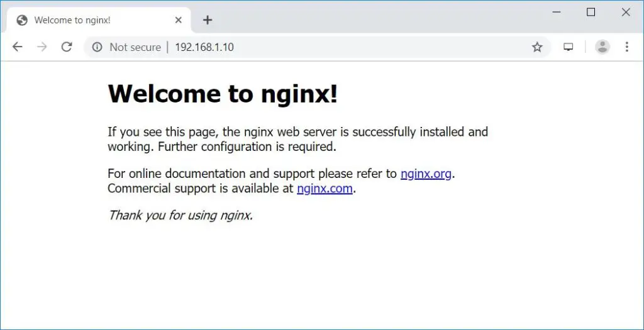Open the user profile avatar
This screenshot has width=644, height=330.
602,47
